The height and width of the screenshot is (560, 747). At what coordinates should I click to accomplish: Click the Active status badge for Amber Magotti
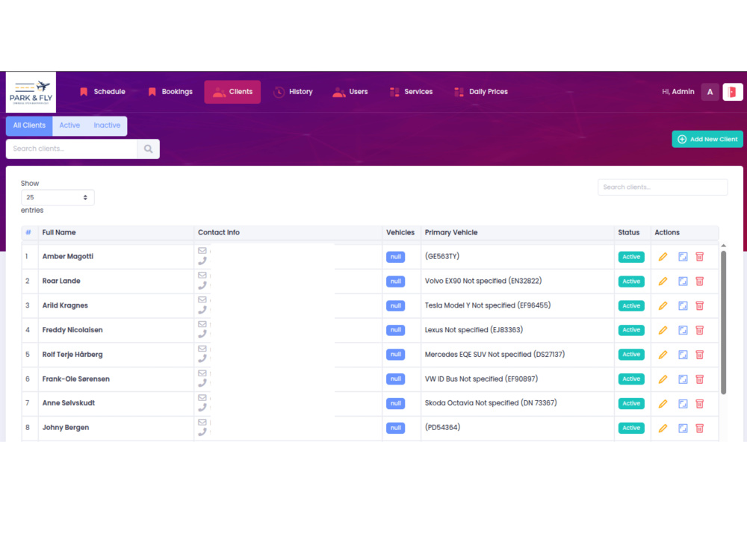pos(631,257)
